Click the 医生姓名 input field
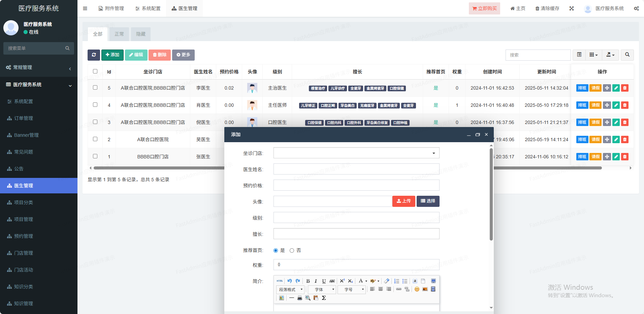644x314 pixels. coord(356,169)
